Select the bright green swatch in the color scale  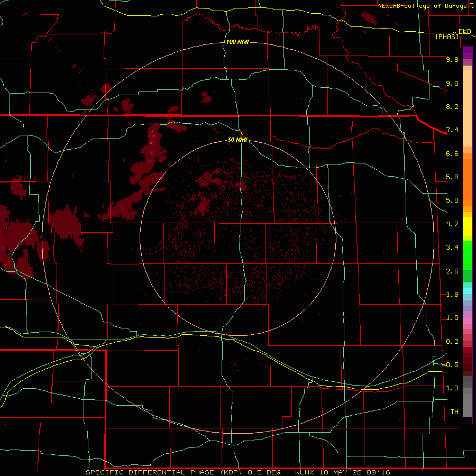pyautogui.click(x=467, y=255)
